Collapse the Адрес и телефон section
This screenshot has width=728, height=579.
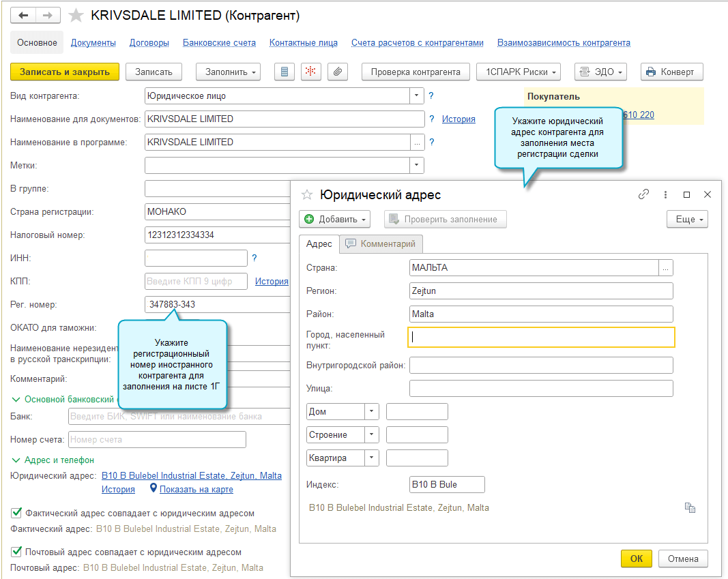[16, 460]
